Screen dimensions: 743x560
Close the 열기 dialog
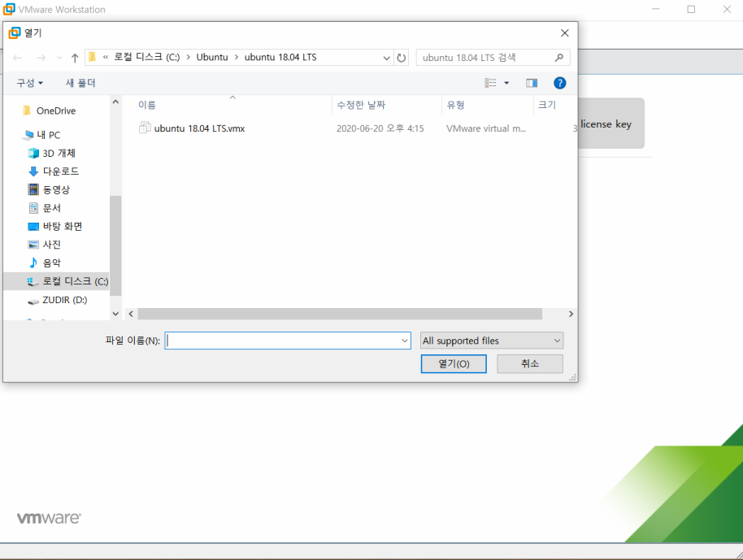(565, 33)
